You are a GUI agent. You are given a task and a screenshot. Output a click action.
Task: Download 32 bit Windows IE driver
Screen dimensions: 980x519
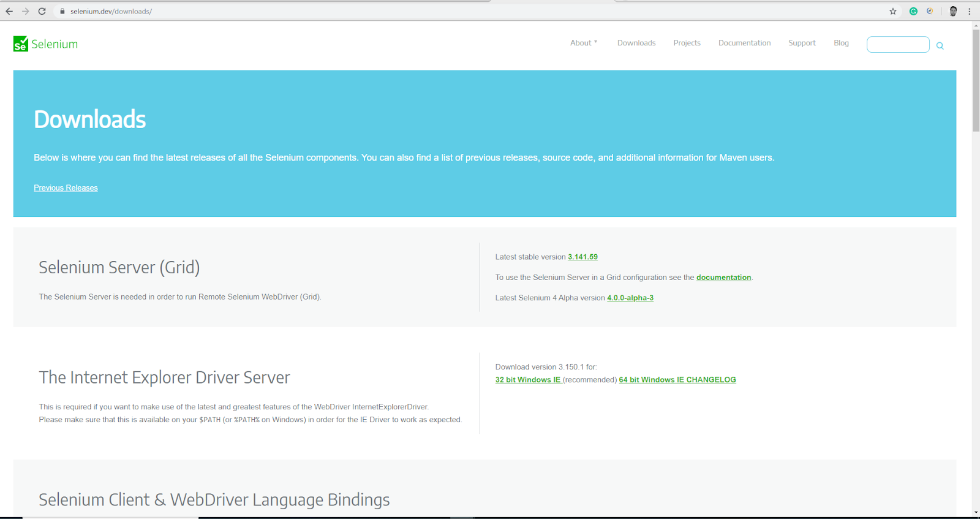[x=528, y=380]
